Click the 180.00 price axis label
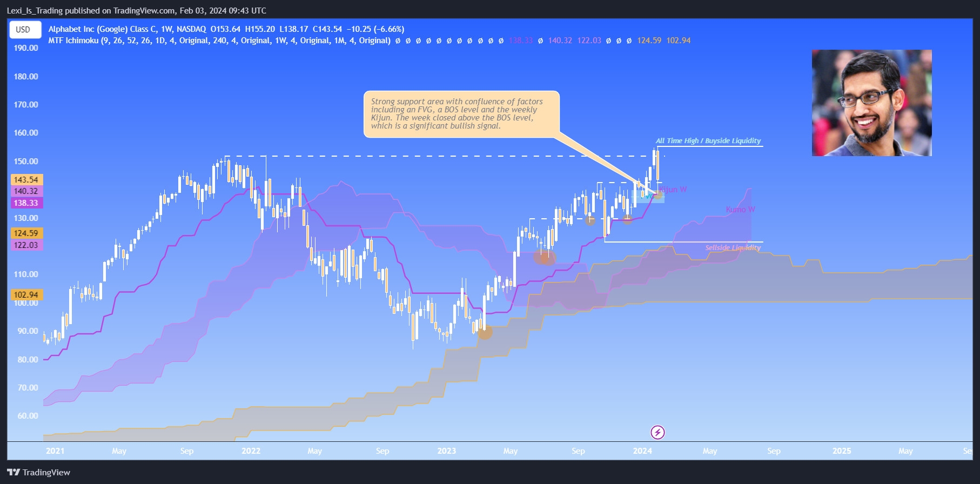 [x=26, y=76]
